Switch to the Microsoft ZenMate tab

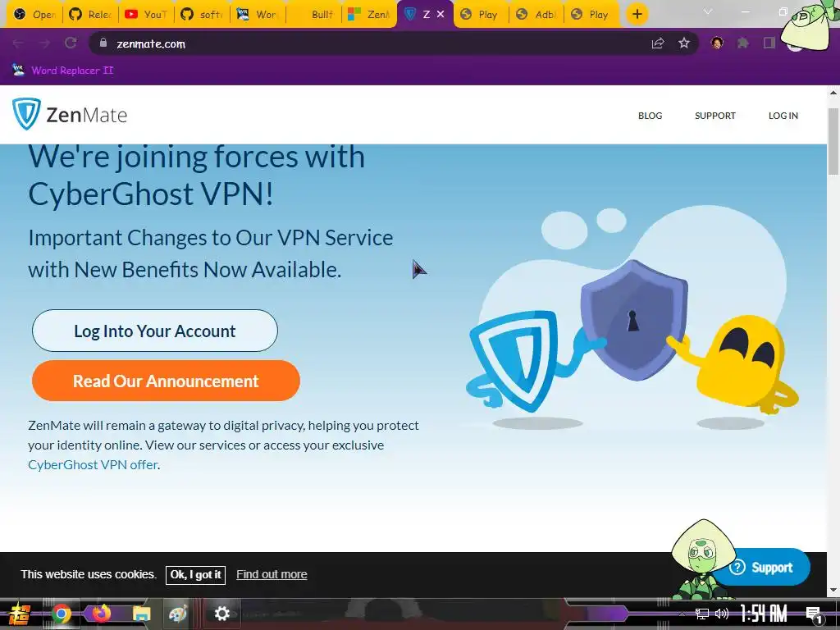click(368, 15)
